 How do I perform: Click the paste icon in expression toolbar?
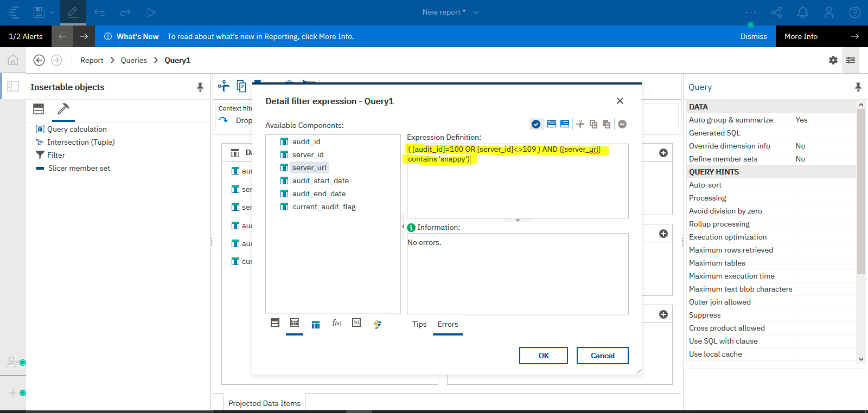pos(607,124)
